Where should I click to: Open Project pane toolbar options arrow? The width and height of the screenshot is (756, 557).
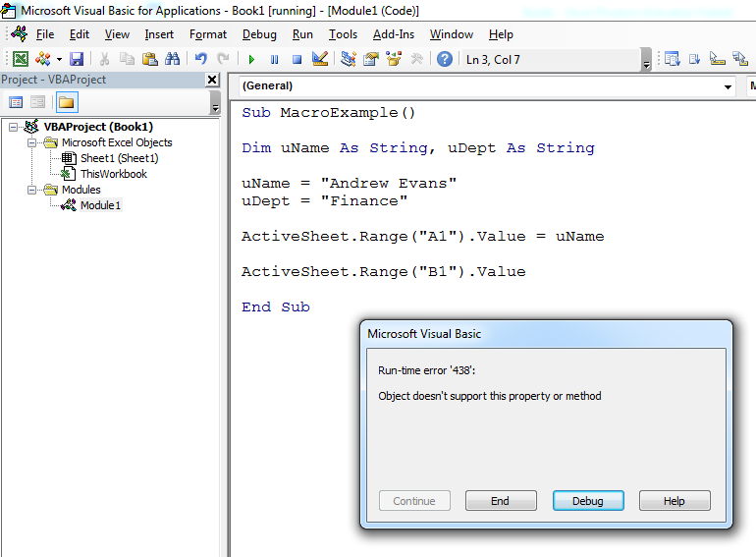pyautogui.click(x=215, y=102)
